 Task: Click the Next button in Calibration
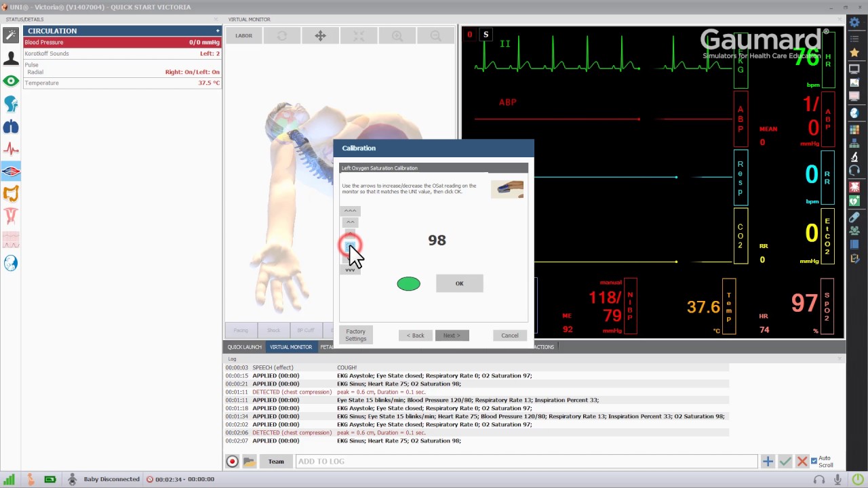point(452,335)
